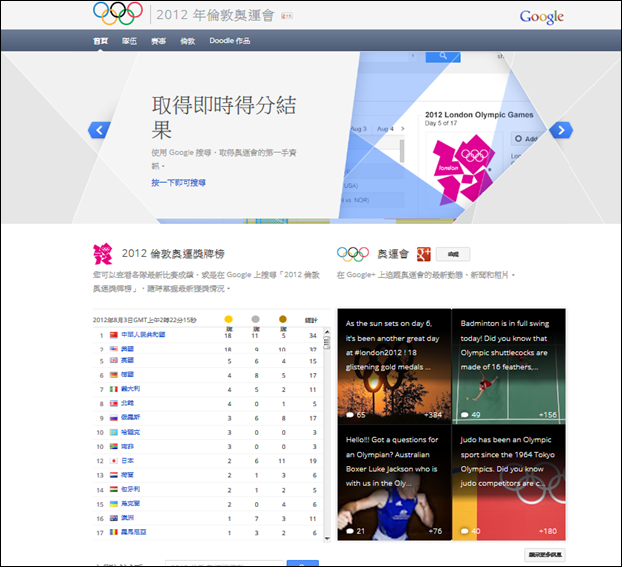The image size is (622, 567).
Task: Click the Australia flag in rank 16 row
Action: pos(114,518)
